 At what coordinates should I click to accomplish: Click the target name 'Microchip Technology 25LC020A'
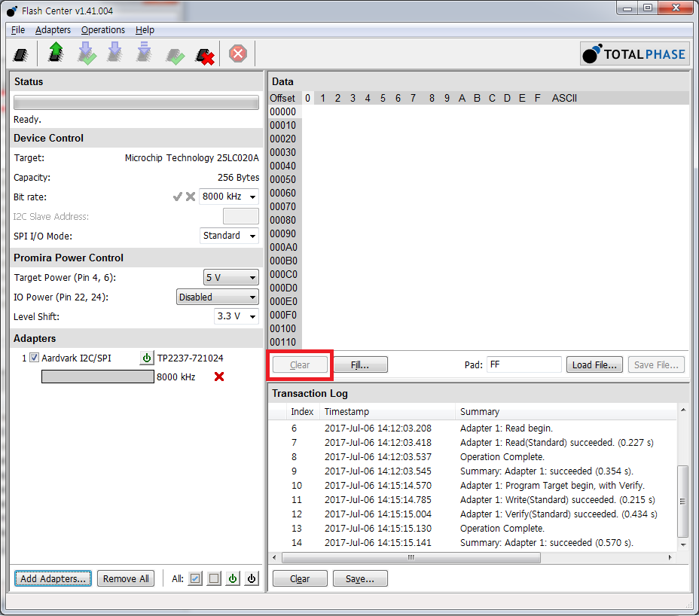pyautogui.click(x=191, y=158)
